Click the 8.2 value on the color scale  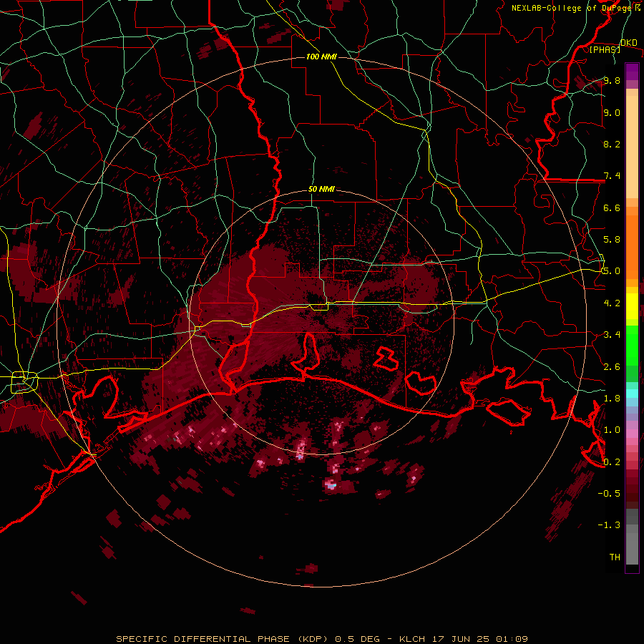612,144
